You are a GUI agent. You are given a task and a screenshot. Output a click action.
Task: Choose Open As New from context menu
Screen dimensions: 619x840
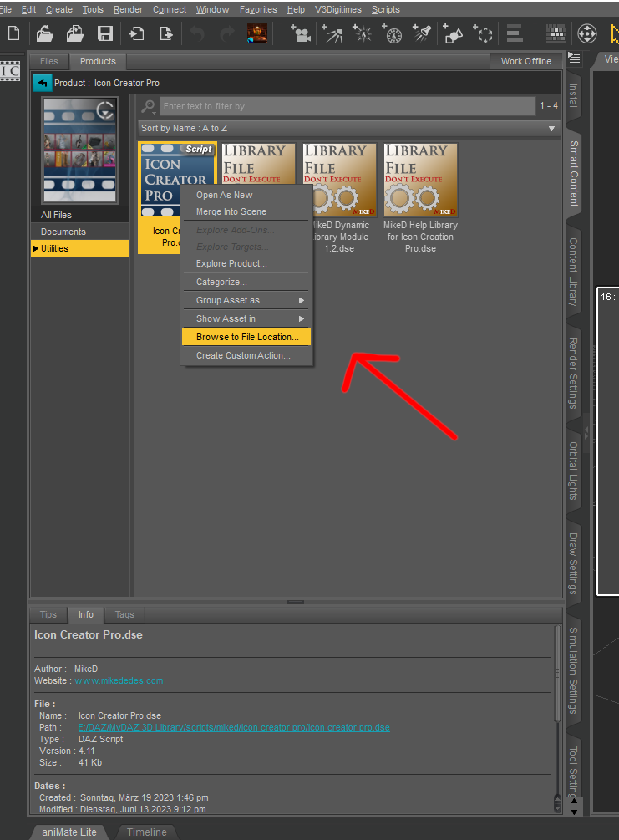tap(246, 195)
